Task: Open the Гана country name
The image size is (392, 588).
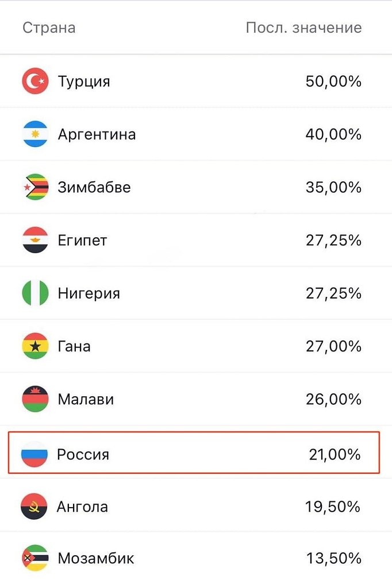Action: click(74, 346)
